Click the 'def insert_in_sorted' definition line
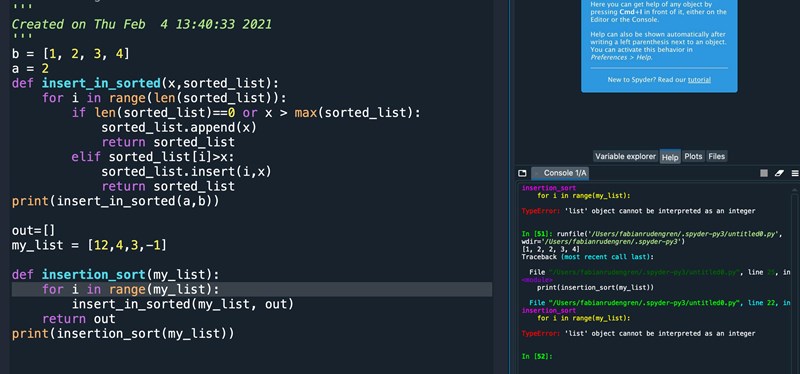This screenshot has height=374, width=800. (145, 83)
